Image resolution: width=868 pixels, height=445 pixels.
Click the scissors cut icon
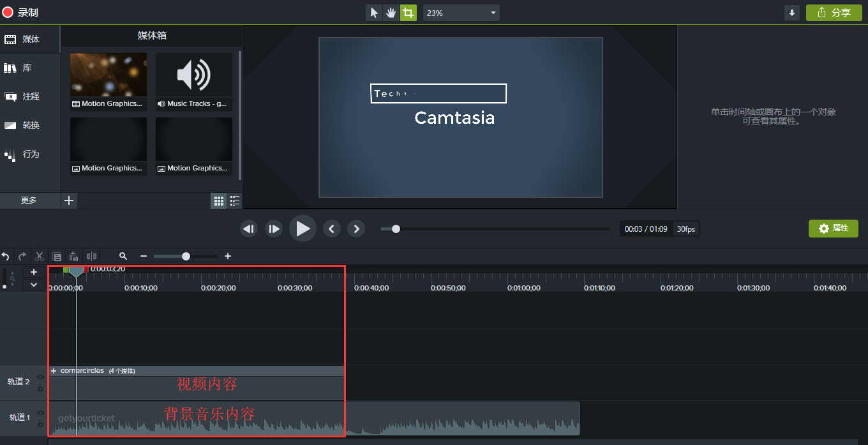click(x=40, y=257)
